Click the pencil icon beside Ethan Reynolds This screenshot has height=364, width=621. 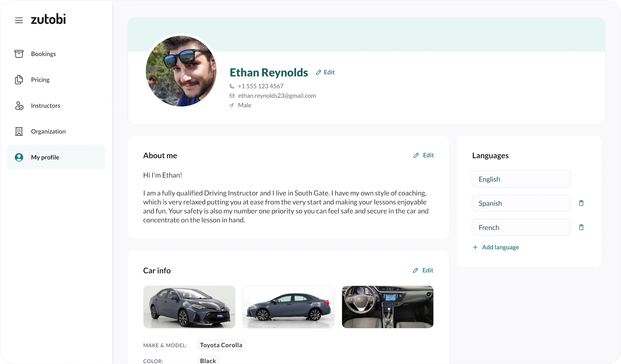[x=319, y=72]
